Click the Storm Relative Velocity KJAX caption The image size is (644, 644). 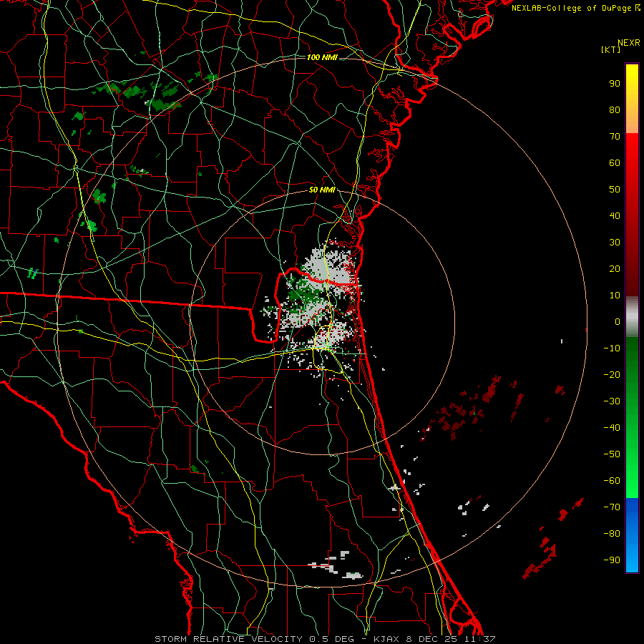click(325, 639)
